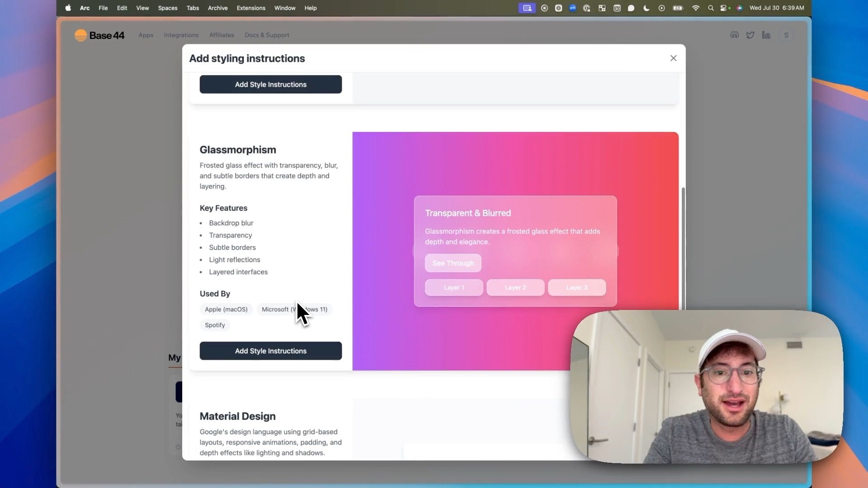Open the Zoom menu bar icon
This screenshot has height=488, width=868.
click(x=572, y=8)
